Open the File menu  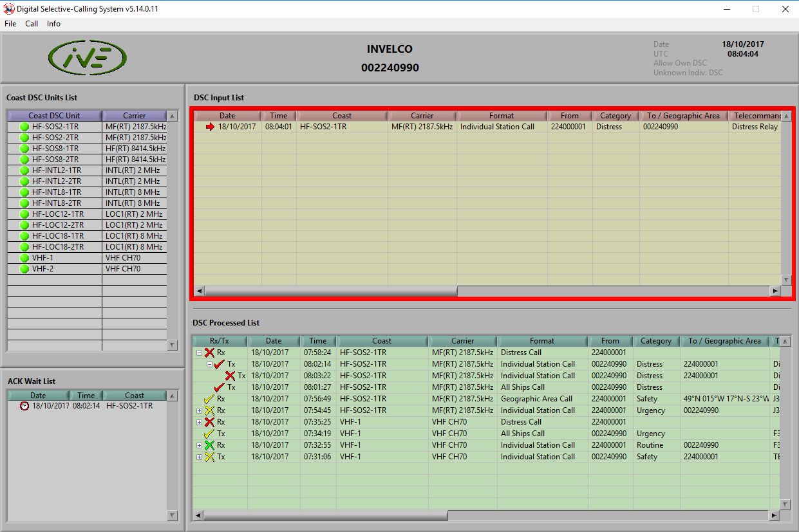[10, 24]
